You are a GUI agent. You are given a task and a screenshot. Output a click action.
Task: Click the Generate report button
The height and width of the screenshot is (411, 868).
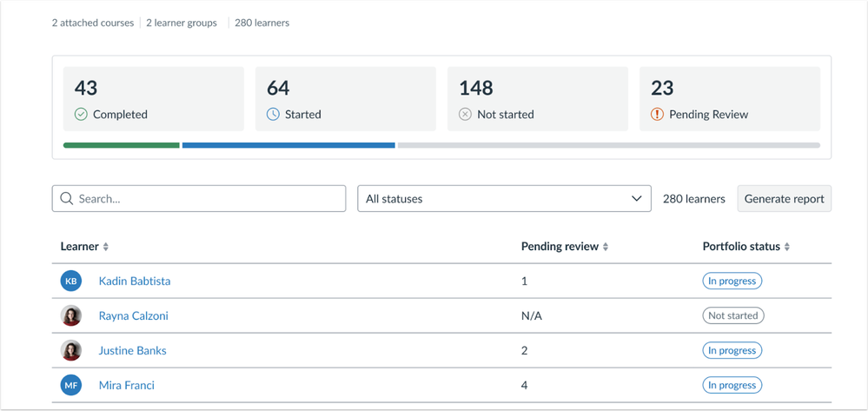[x=784, y=199]
